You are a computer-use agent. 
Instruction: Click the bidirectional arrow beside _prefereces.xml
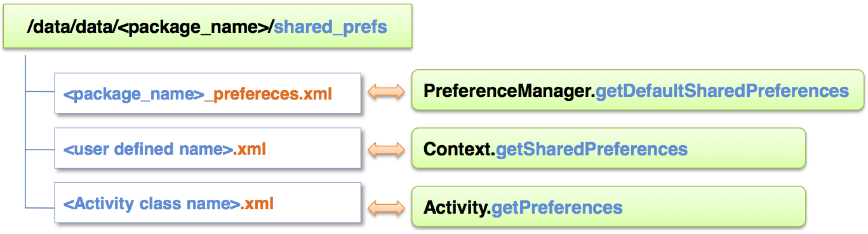pyautogui.click(x=386, y=92)
